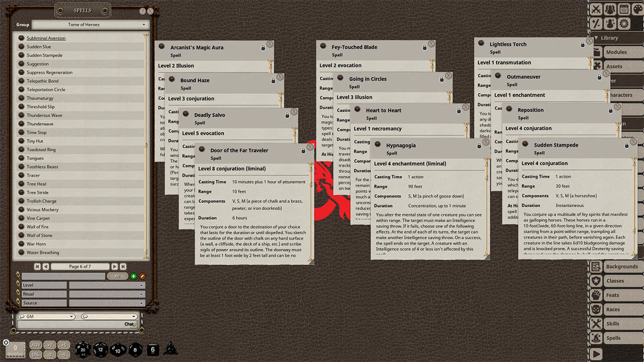
Task: Open the palette icon in top right toolbar
Action: pyautogui.click(x=638, y=9)
